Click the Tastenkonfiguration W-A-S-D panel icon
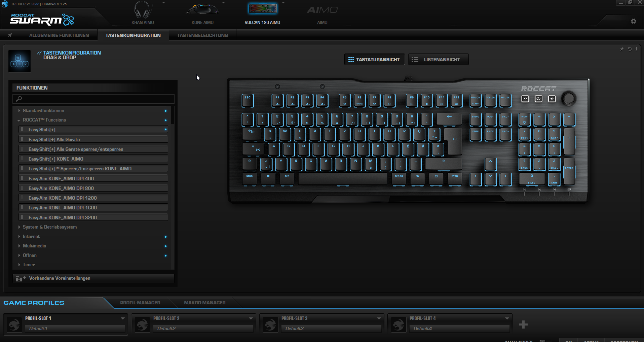Screen dimensions: 644x342 (20, 61)
